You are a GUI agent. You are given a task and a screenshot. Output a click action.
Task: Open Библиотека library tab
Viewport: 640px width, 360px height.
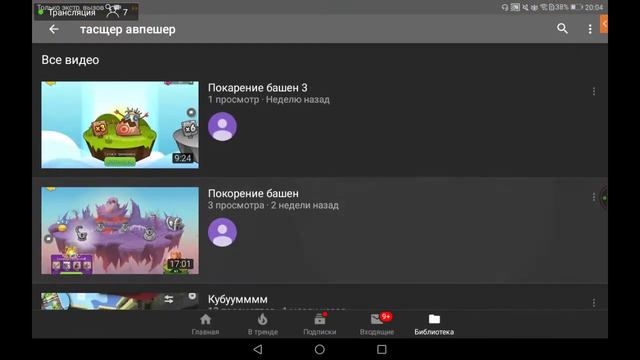(434, 324)
